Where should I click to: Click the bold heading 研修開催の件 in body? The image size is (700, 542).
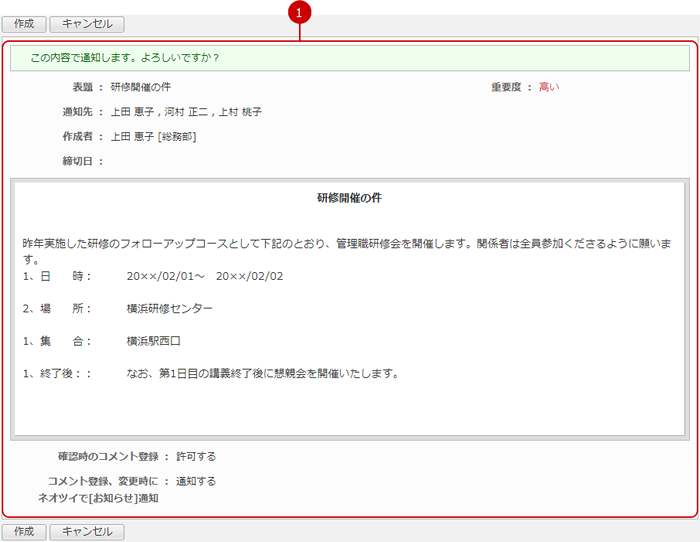(x=350, y=198)
